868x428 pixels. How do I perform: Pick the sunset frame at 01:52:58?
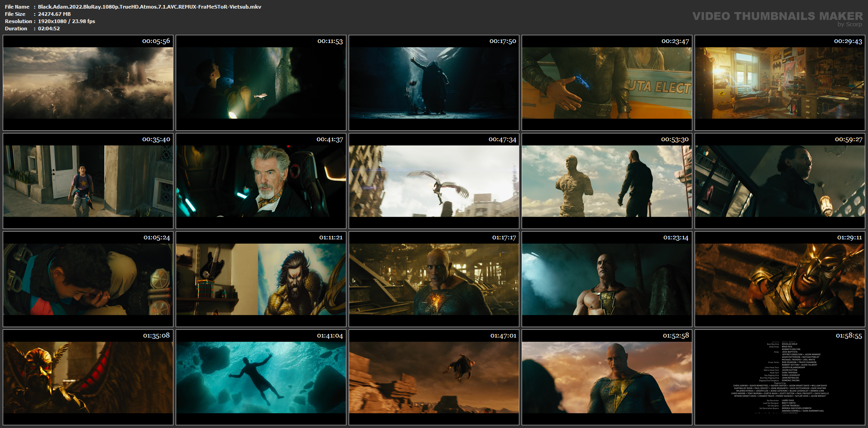pyautogui.click(x=607, y=377)
